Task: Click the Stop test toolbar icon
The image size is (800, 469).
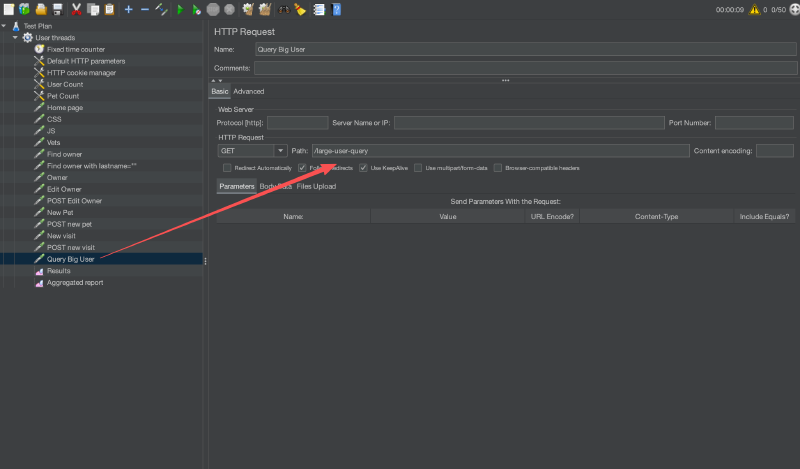Action: coord(213,9)
